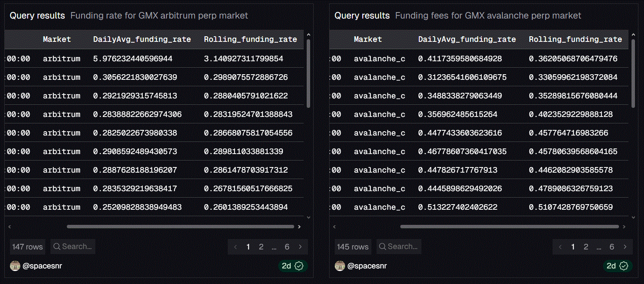The width and height of the screenshot is (644, 284).
Task: Click Rolling_funding_rate header in arbitrum table
Action: click(251, 39)
